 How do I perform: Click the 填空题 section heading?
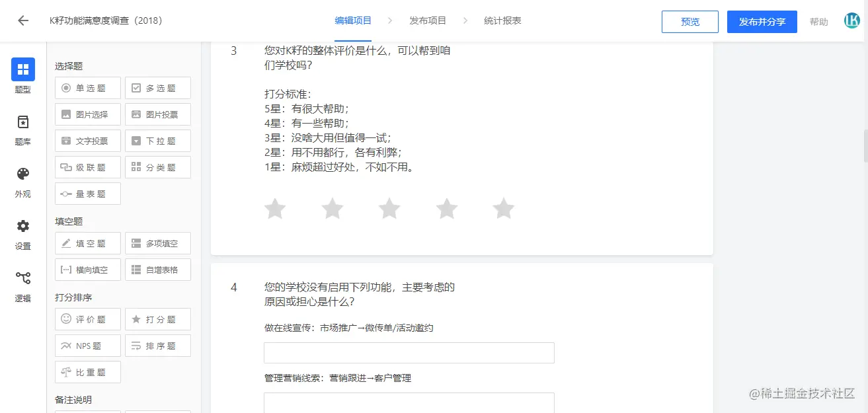69,221
